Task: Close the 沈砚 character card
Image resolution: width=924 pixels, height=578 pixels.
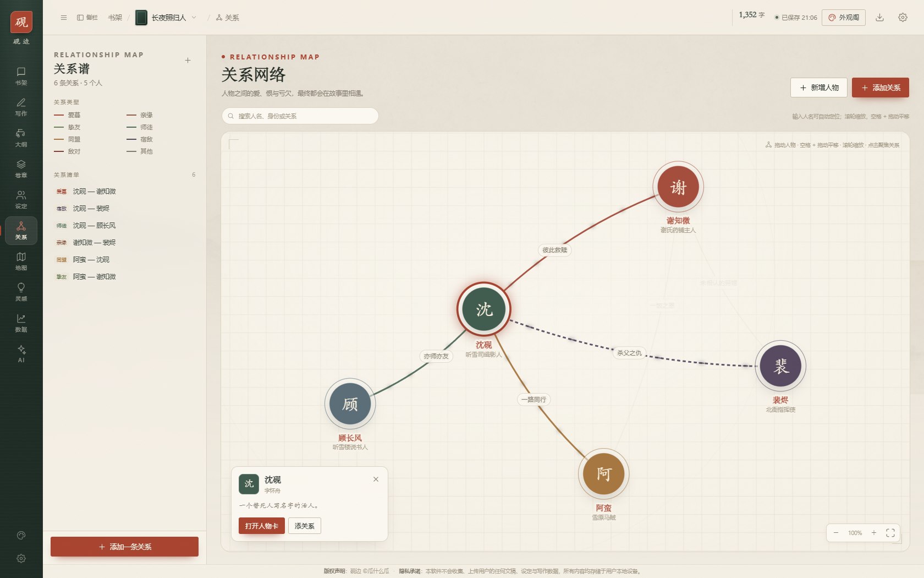Action: click(x=376, y=479)
